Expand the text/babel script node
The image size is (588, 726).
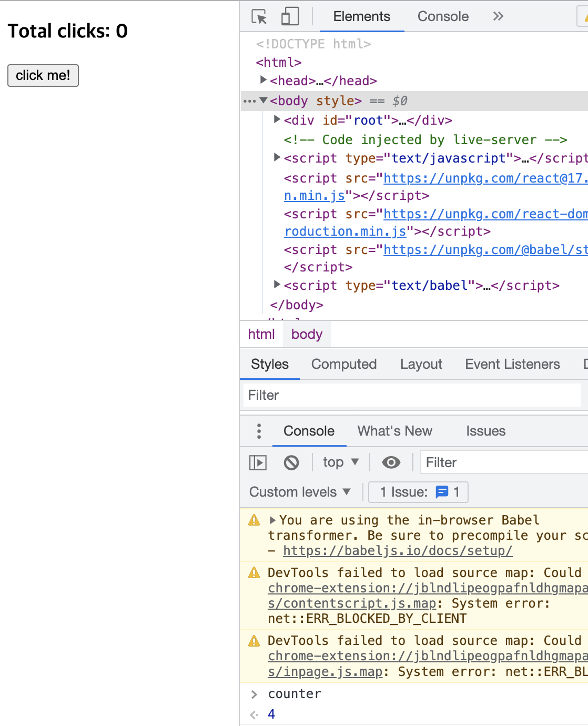(x=277, y=285)
